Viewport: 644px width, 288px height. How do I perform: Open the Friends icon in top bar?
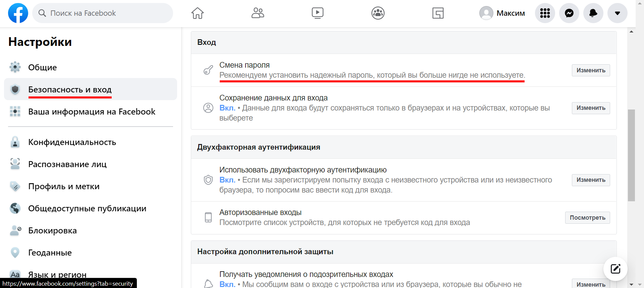pyautogui.click(x=258, y=13)
